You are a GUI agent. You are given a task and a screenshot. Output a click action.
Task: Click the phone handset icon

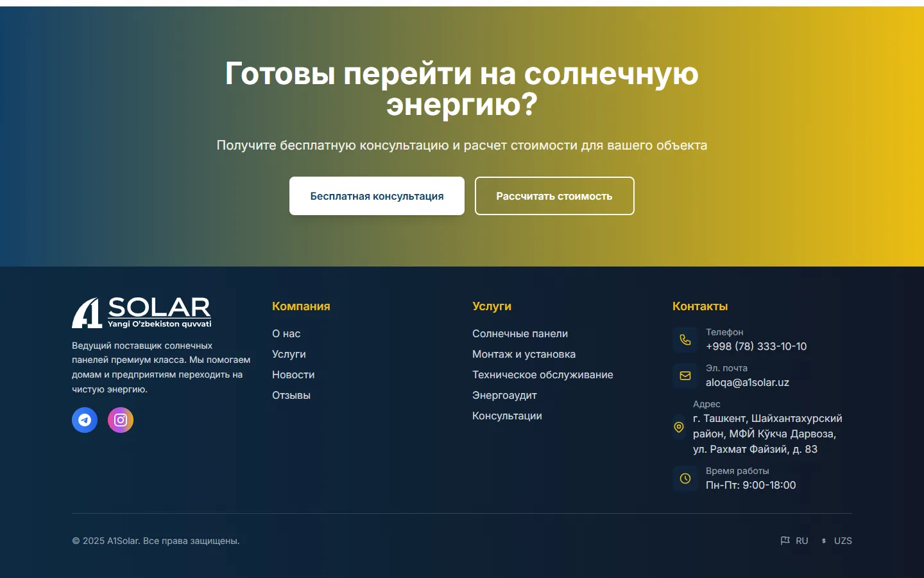click(685, 340)
